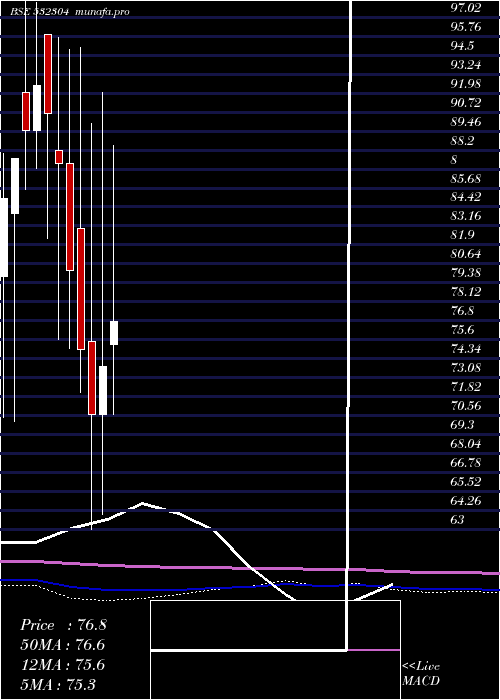
Task: Select the 73.08 price label
Action: [x=466, y=368]
